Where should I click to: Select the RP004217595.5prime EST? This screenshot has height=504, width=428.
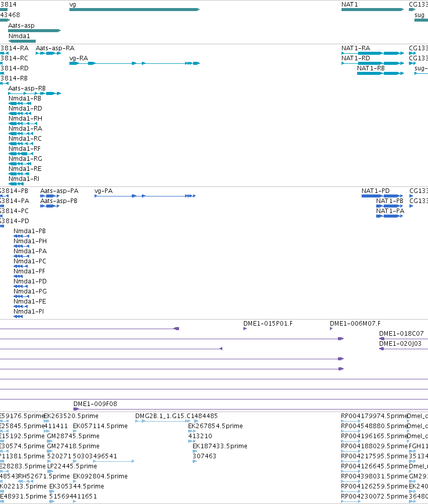click(351, 461)
